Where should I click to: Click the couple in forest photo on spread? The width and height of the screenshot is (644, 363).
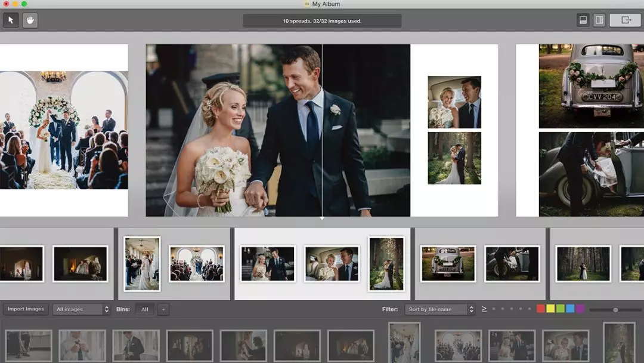click(454, 158)
